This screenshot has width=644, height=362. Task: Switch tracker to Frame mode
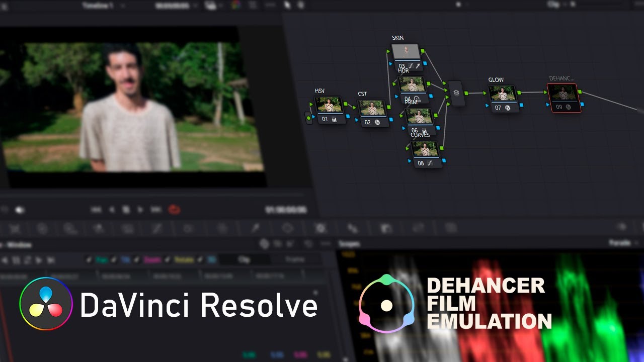(295, 260)
